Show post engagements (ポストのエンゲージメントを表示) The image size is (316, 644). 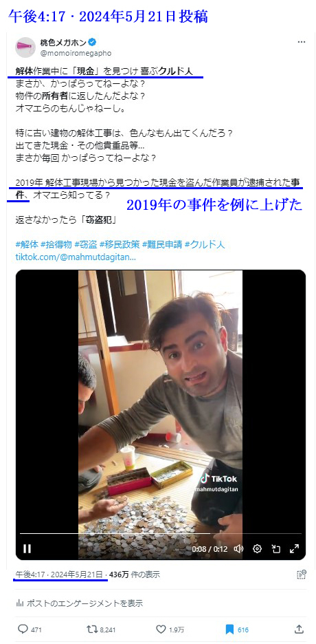(79, 603)
